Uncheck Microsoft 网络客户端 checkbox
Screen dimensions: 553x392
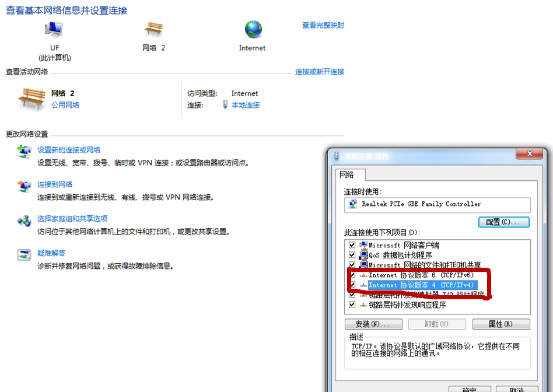pyautogui.click(x=352, y=246)
